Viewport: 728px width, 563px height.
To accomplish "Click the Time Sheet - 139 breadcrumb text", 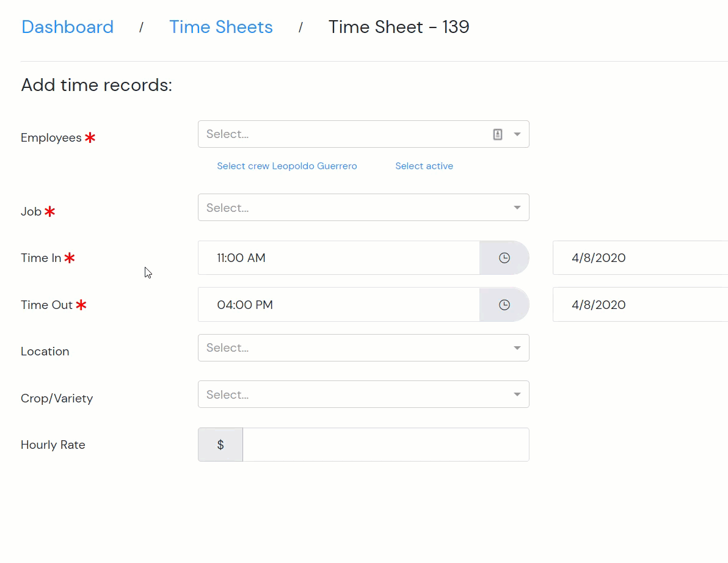I will pos(399,27).
